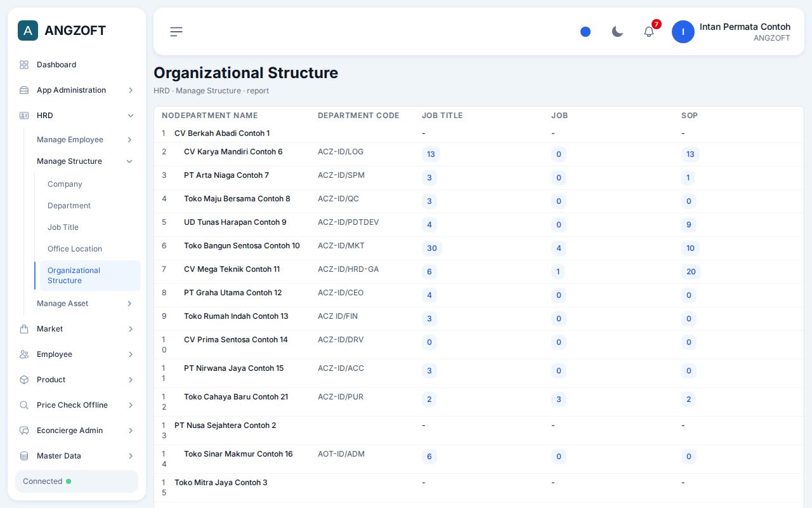Click job title count 13 for ACZ-ID/LOG
The height and width of the screenshot is (508, 812).
click(431, 154)
